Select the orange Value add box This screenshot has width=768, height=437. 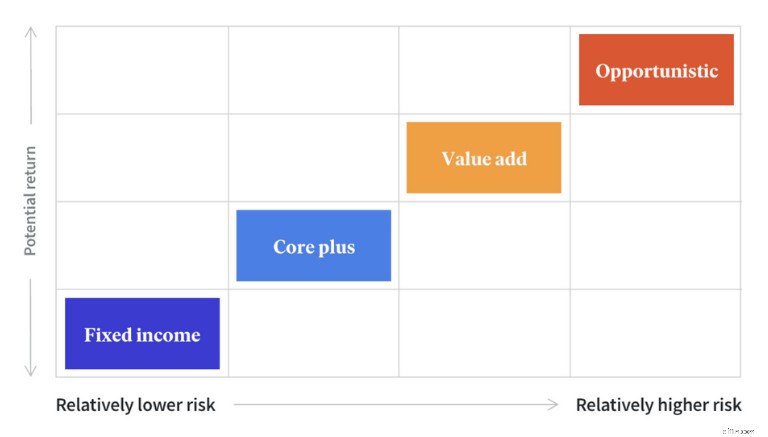(x=484, y=158)
